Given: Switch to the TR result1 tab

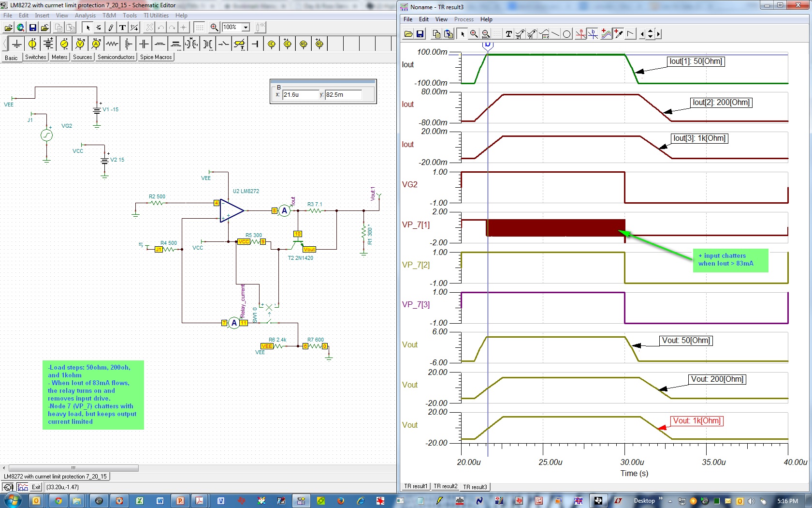Looking at the screenshot, I should click(416, 486).
